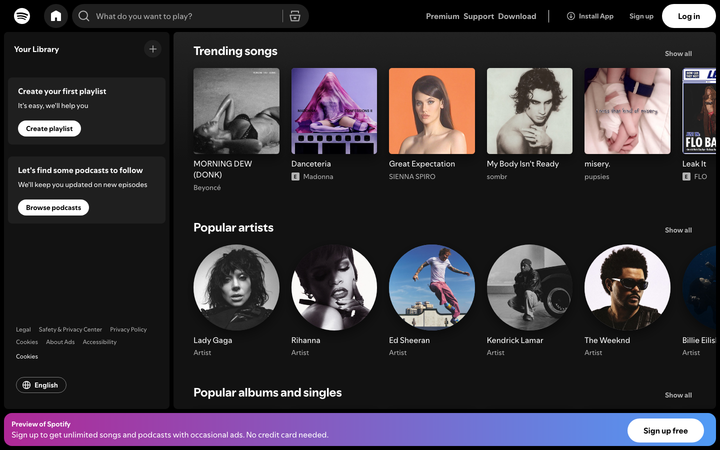Open Accessibility footer link
Image resolution: width=720 pixels, height=450 pixels.
[100, 342]
